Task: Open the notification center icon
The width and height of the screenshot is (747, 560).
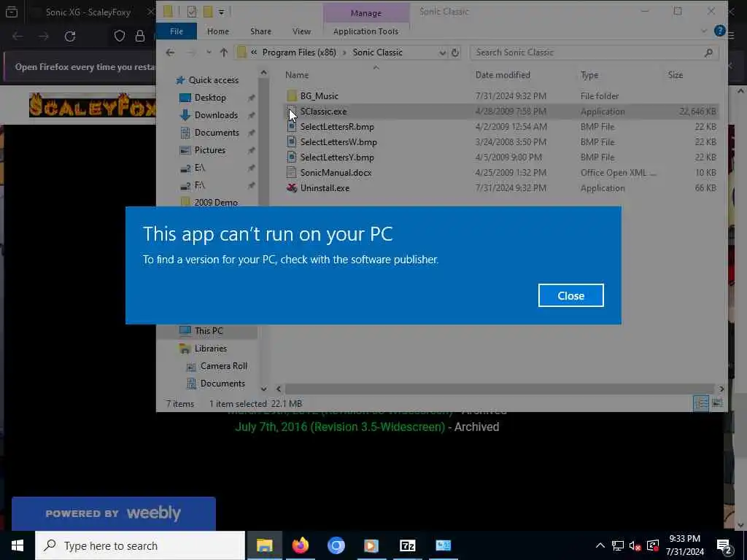Action: tap(724, 545)
